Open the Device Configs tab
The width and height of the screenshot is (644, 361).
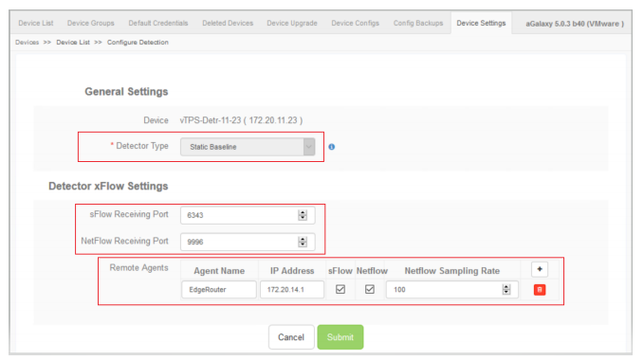point(356,23)
